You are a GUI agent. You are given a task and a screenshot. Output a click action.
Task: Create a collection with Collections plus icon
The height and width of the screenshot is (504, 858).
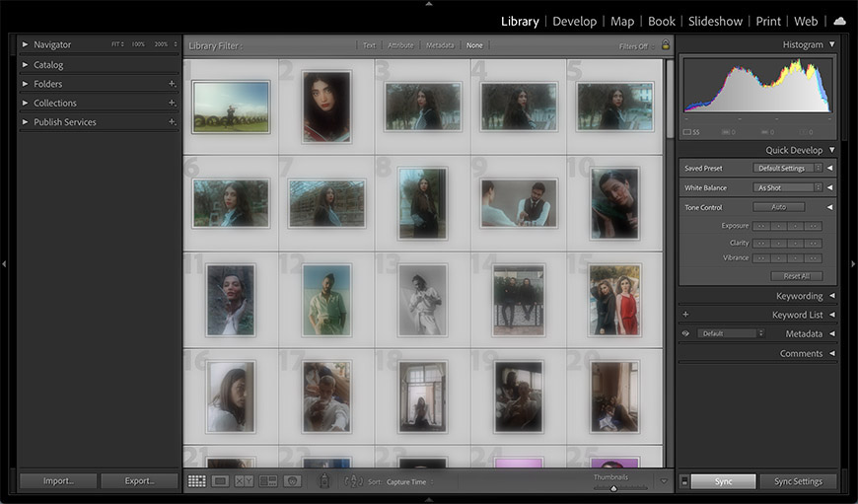click(172, 103)
